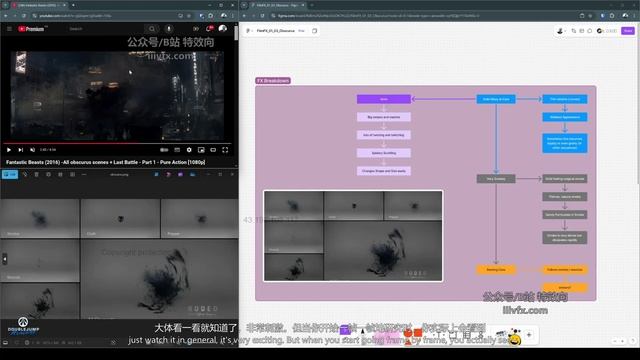The width and height of the screenshot is (640, 360).
Task: Bookmark the Figma page with star icon
Action: pos(590,16)
